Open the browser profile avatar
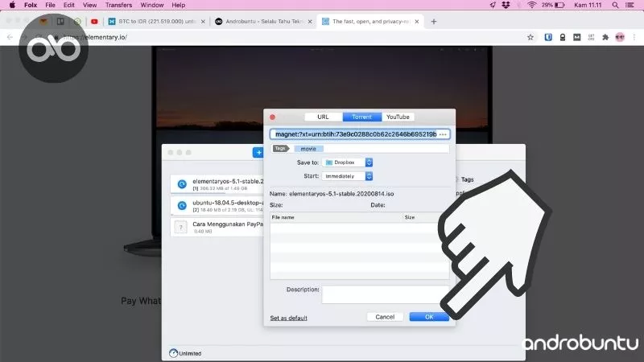 point(620,37)
